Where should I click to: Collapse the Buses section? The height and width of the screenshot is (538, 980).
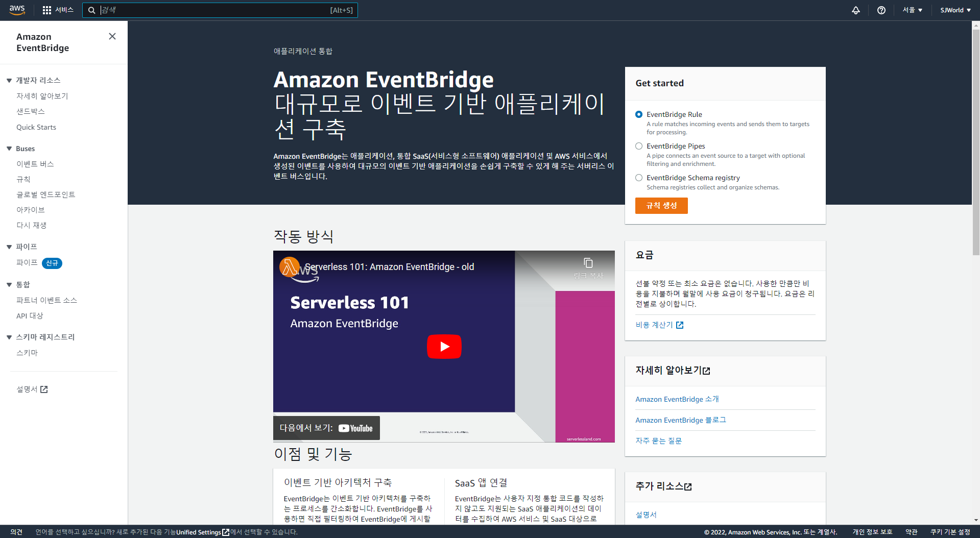9,149
